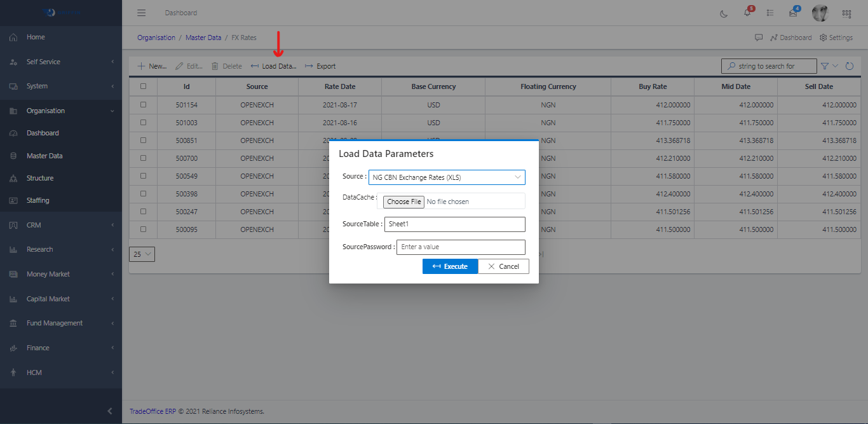
Task: Tick the select-all checkbox in table header
Action: pos(143,86)
